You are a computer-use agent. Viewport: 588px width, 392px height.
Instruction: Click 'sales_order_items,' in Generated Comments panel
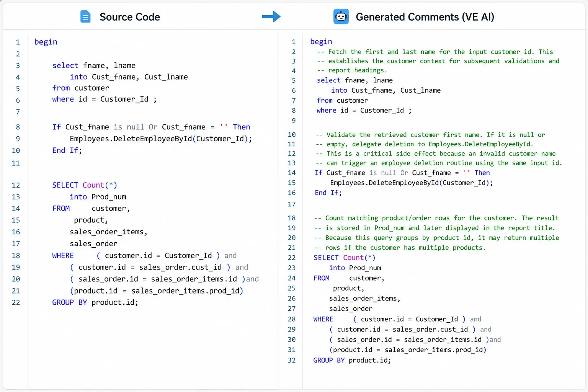[365, 299]
